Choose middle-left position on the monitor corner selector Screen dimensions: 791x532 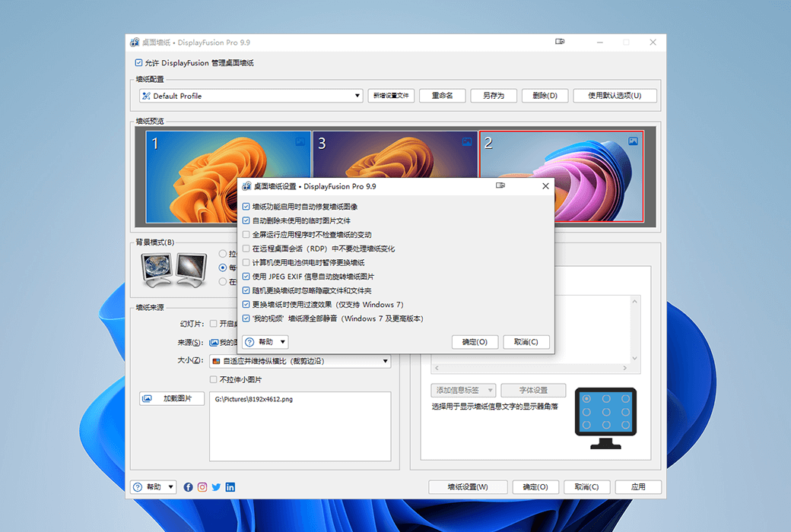click(586, 412)
